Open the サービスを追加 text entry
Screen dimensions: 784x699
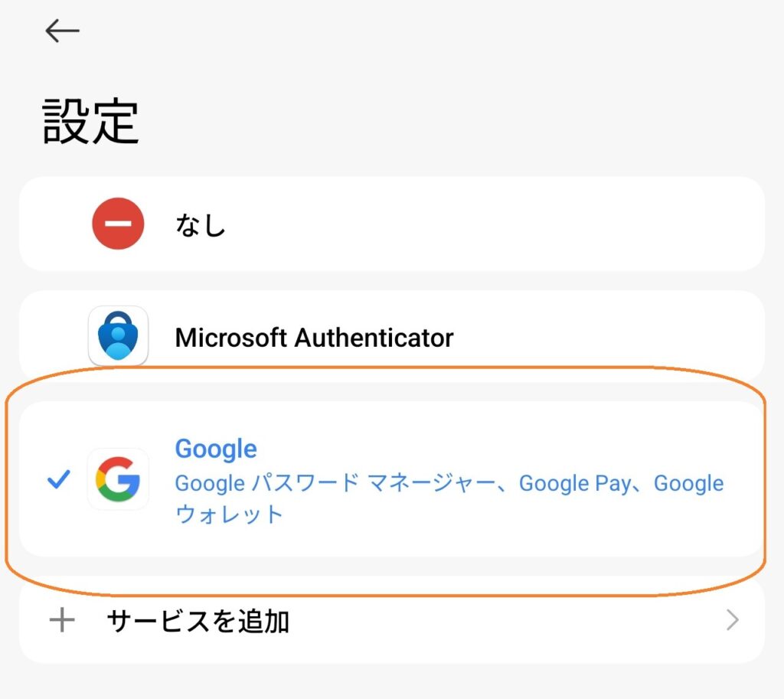(198, 621)
